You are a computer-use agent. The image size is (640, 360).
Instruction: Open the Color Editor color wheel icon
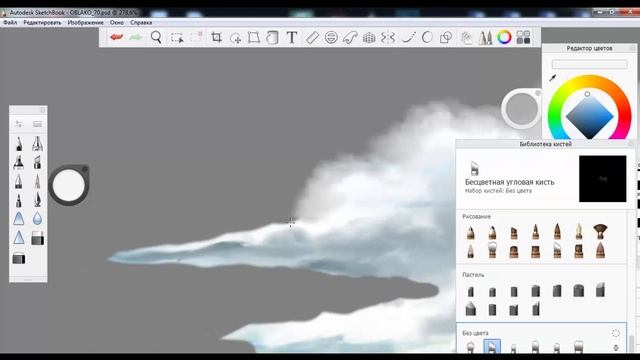tap(504, 37)
